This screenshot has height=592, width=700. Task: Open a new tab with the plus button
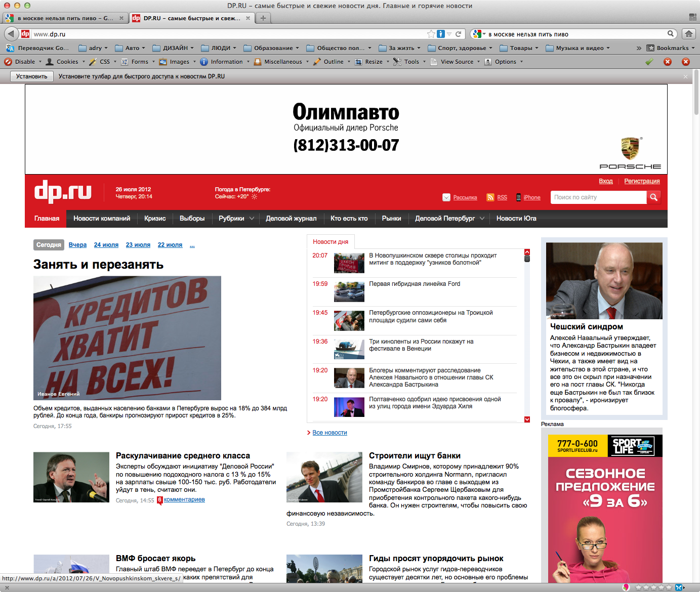pyautogui.click(x=263, y=18)
